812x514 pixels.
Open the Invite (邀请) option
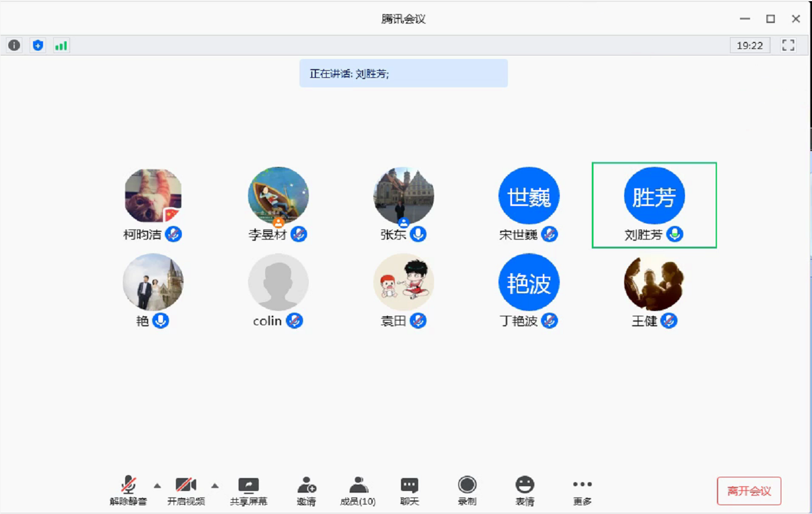tap(306, 491)
